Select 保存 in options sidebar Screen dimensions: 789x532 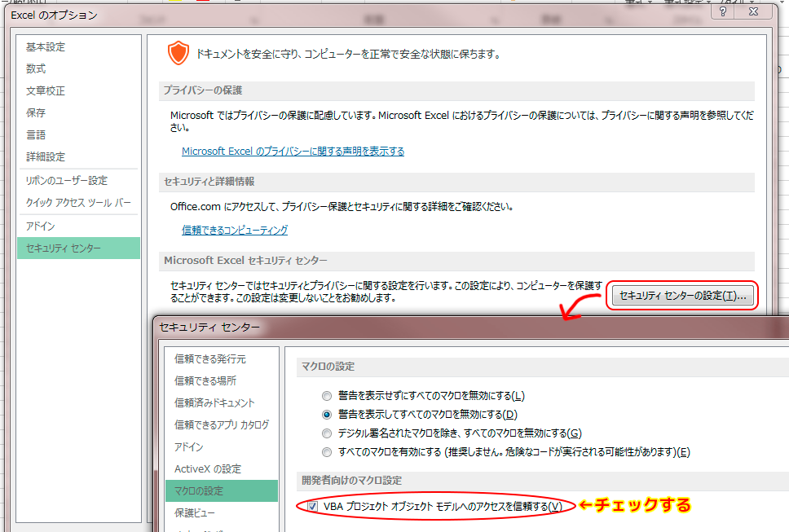(x=36, y=113)
